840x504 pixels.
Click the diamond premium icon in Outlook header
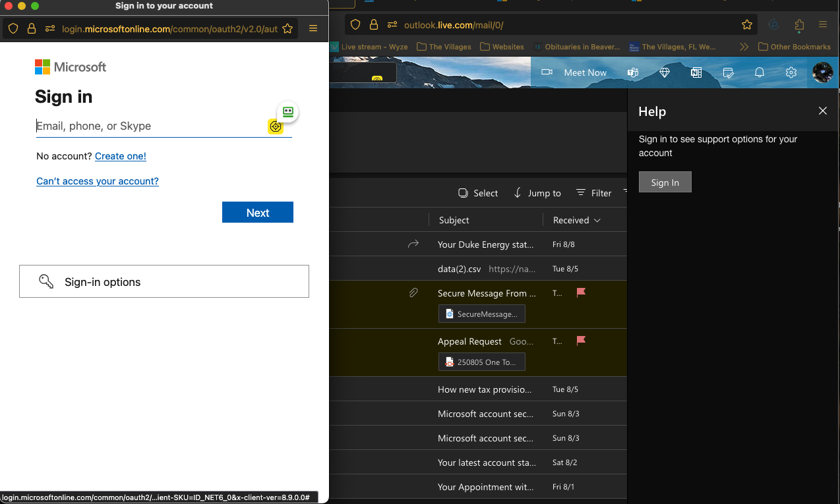665,72
